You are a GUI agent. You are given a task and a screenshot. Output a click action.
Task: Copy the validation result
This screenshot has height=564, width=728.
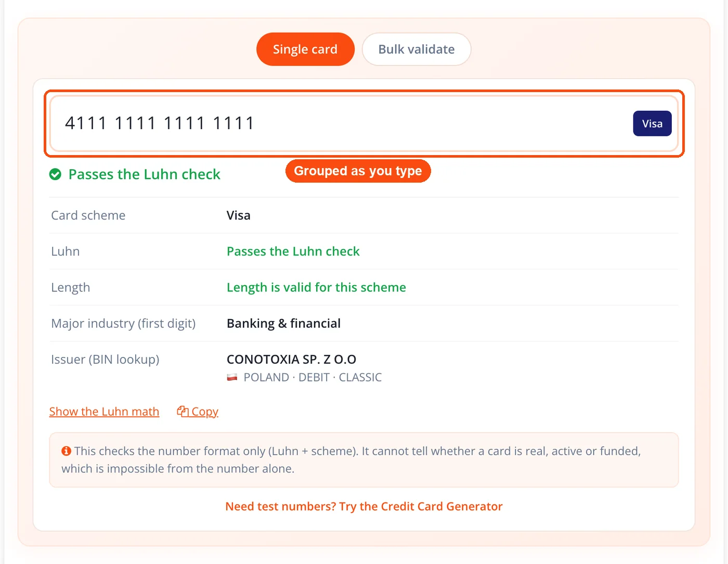pyautogui.click(x=198, y=412)
